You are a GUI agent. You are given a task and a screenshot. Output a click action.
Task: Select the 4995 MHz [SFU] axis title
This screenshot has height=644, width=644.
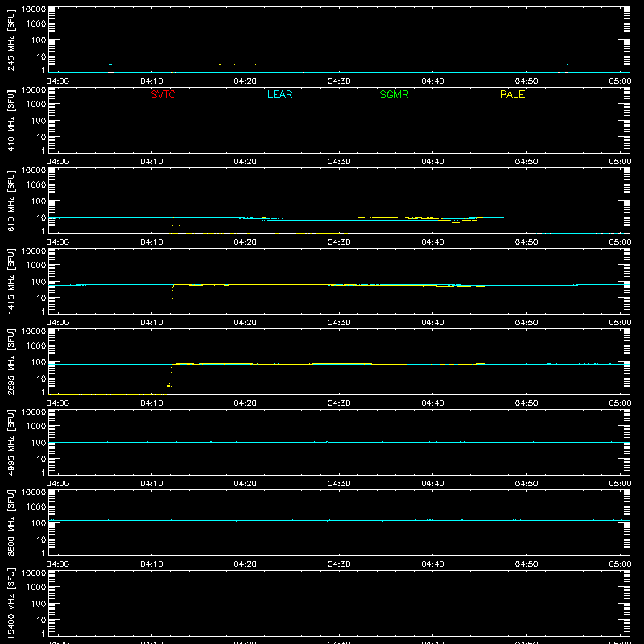coord(11,442)
